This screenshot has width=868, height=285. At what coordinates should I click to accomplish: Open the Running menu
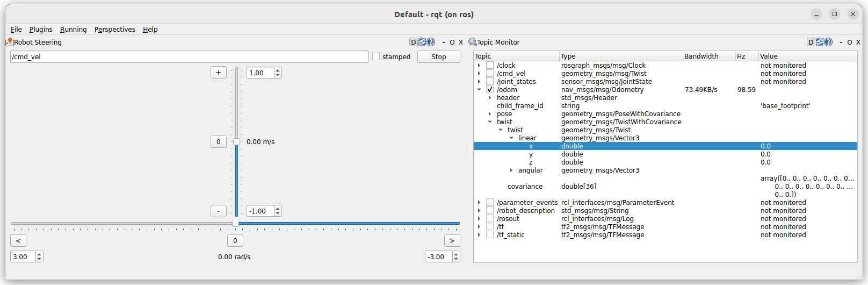tap(73, 30)
